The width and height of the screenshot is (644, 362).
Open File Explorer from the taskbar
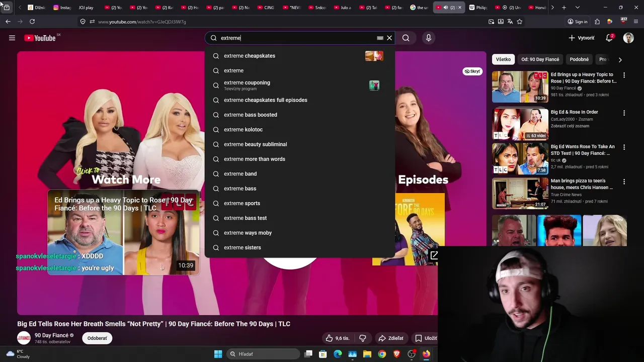point(367,354)
